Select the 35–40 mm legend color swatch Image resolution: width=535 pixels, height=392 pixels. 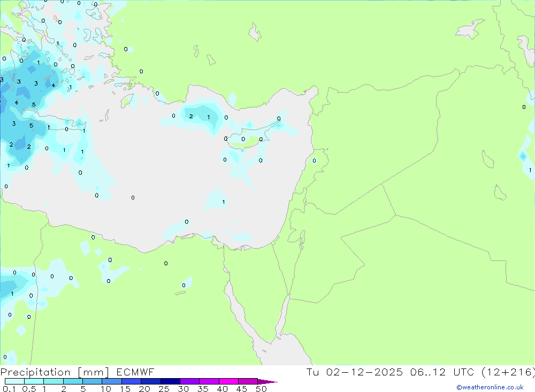(209, 381)
